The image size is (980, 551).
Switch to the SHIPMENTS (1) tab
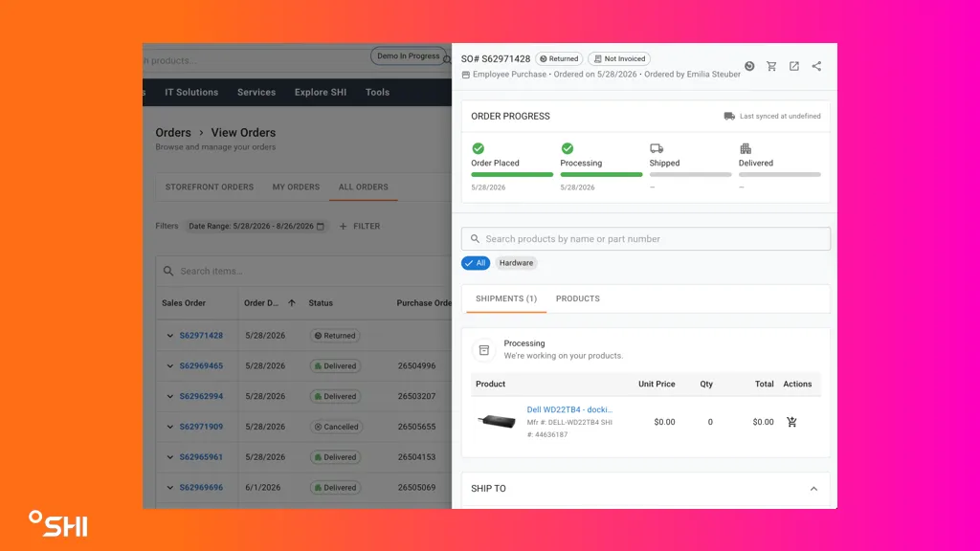click(x=506, y=298)
